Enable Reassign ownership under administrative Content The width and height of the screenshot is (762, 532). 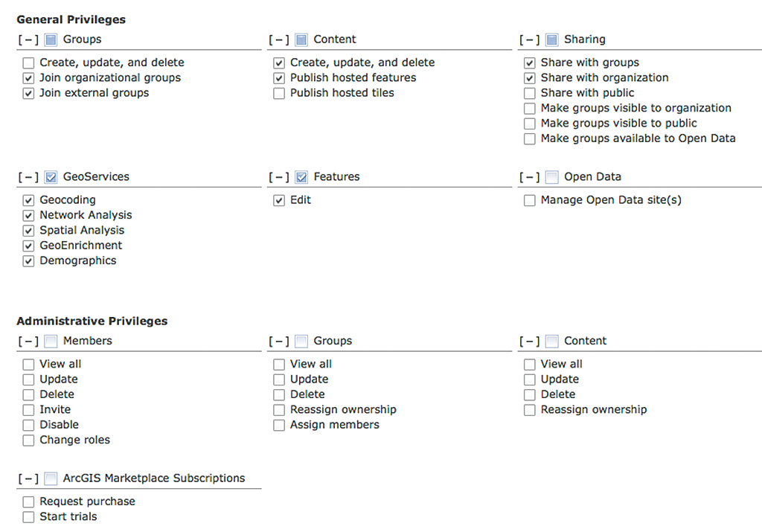(530, 410)
